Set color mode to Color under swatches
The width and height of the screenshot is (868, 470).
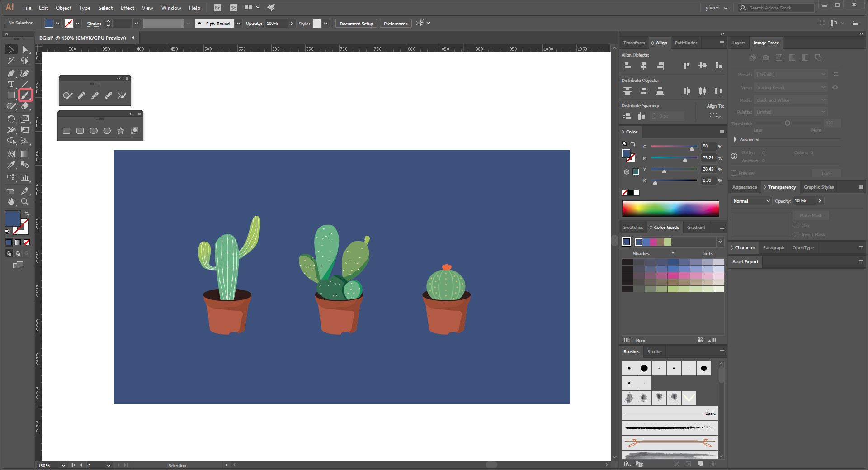[x=9, y=242]
